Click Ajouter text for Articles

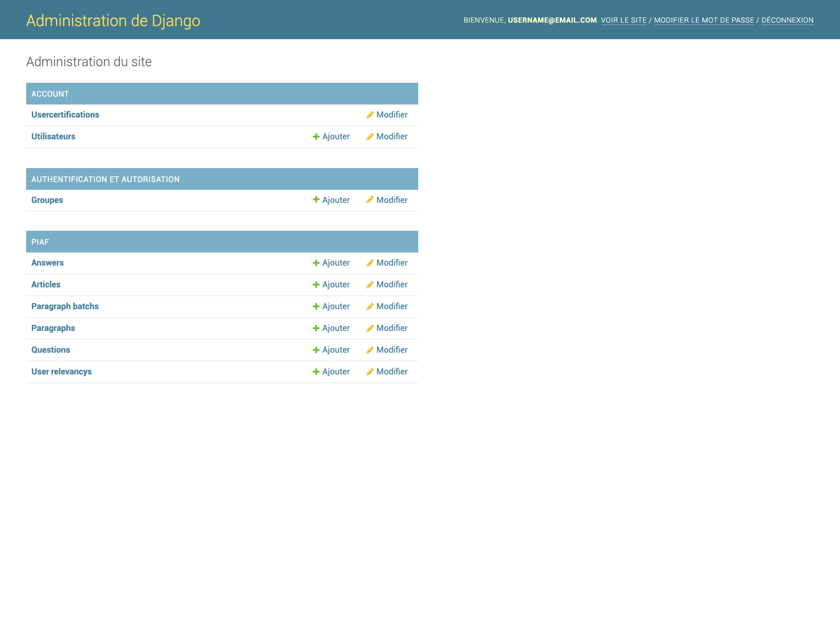click(x=336, y=285)
